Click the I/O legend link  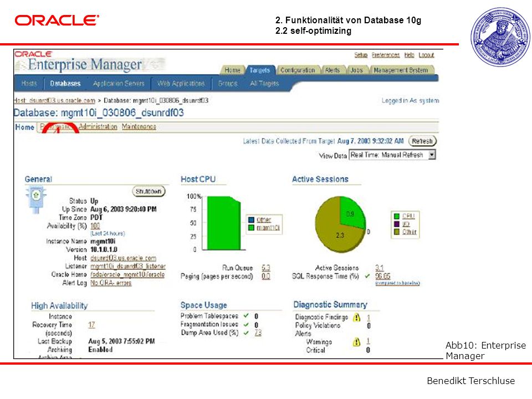point(406,224)
